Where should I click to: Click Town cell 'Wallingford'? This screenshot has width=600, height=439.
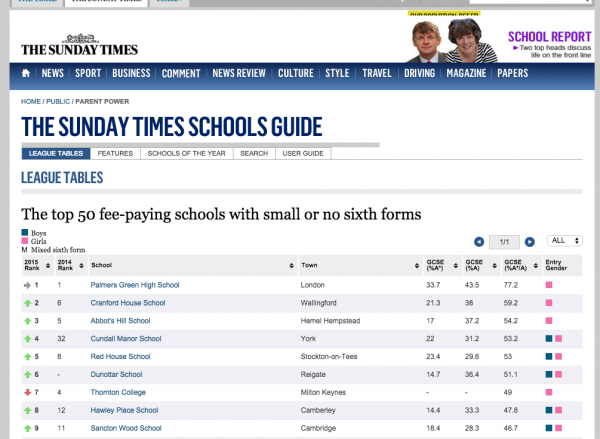tap(318, 303)
